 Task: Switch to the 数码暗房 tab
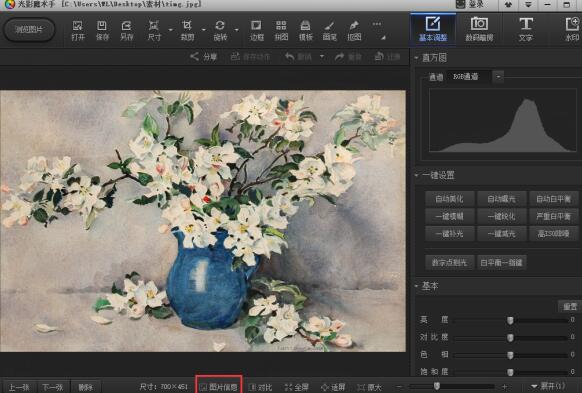pos(479,29)
